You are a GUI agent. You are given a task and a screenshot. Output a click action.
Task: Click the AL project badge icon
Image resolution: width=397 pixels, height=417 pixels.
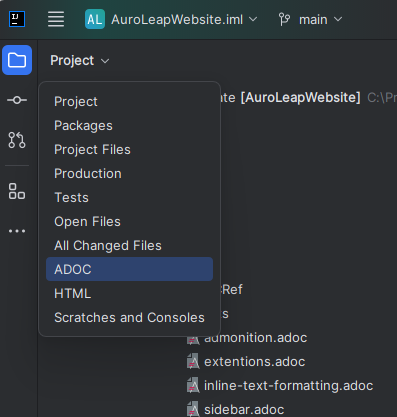click(x=95, y=19)
